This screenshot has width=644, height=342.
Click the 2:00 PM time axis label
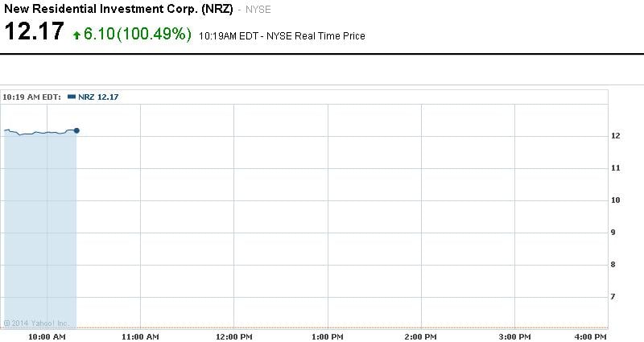pyautogui.click(x=421, y=336)
